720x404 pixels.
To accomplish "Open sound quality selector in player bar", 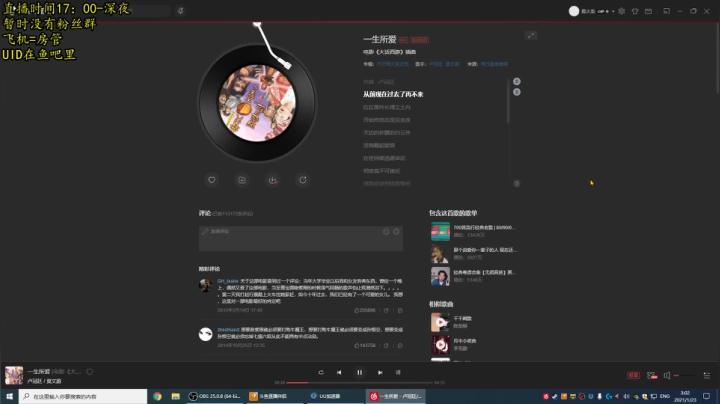I will tap(633, 376).
